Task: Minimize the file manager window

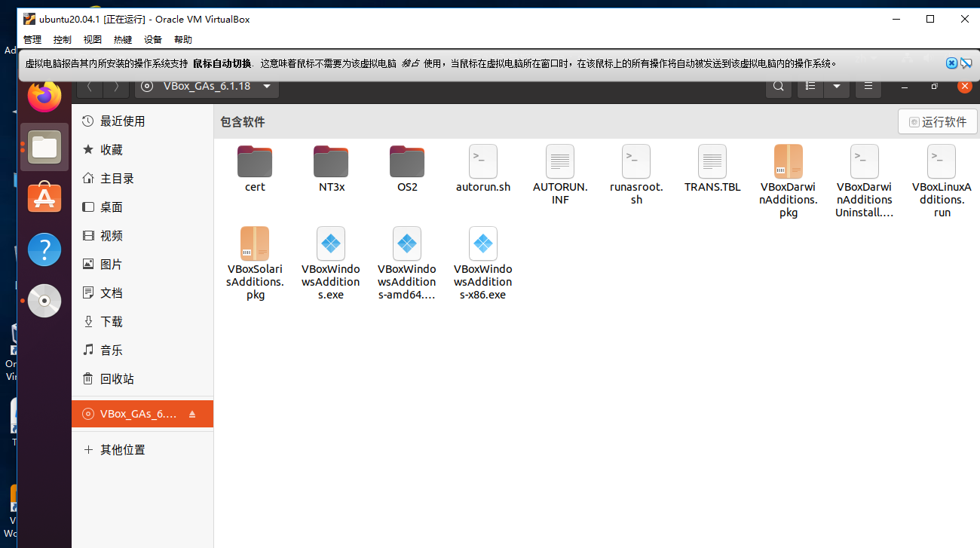Action: (905, 87)
